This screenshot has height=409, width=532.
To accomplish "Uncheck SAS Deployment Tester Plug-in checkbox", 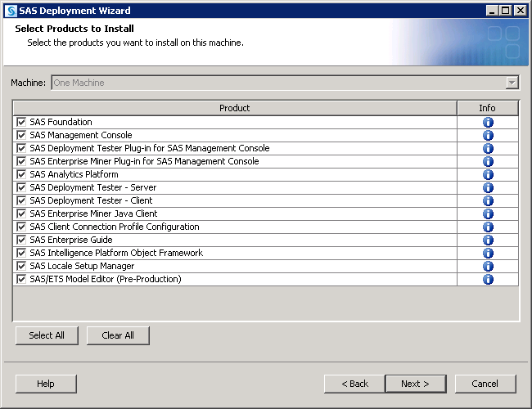I will coord(21,148).
